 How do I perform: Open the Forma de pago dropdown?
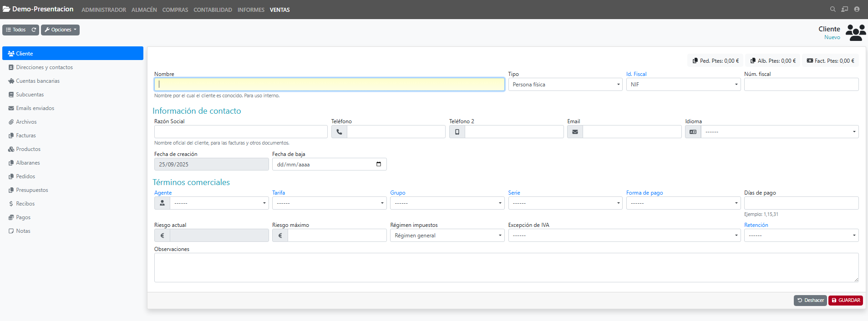[x=683, y=203]
